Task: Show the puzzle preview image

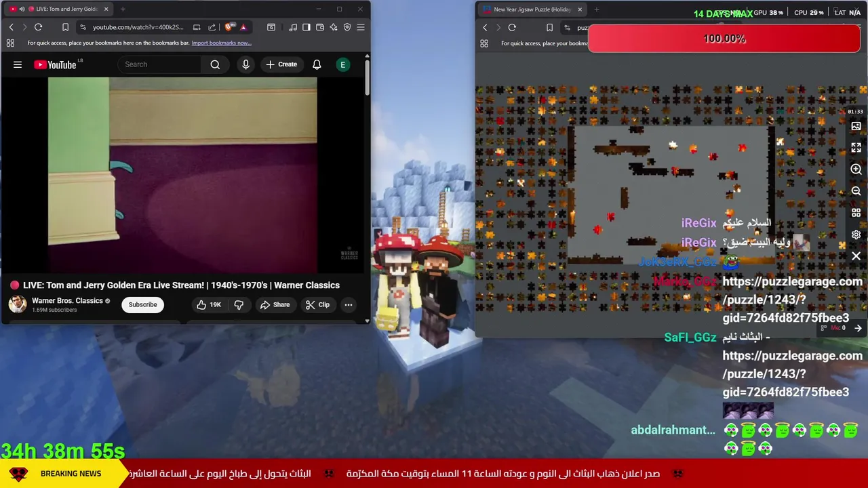Action: tap(856, 126)
